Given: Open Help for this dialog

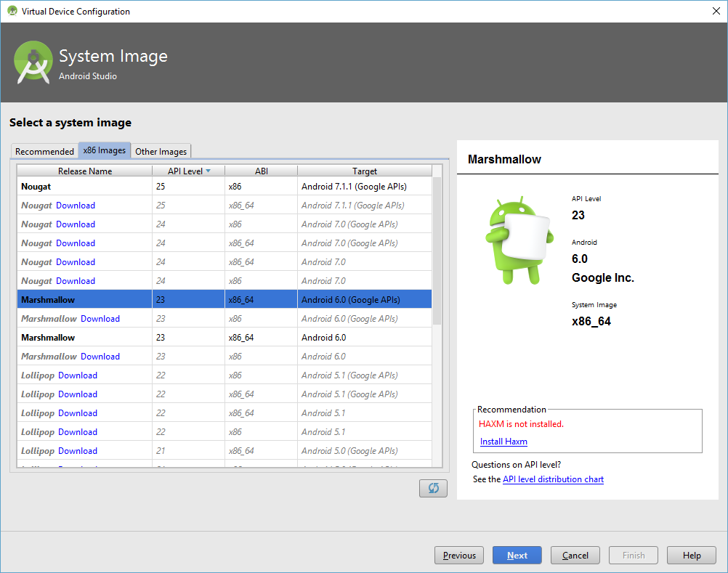Looking at the screenshot, I should click(x=692, y=556).
